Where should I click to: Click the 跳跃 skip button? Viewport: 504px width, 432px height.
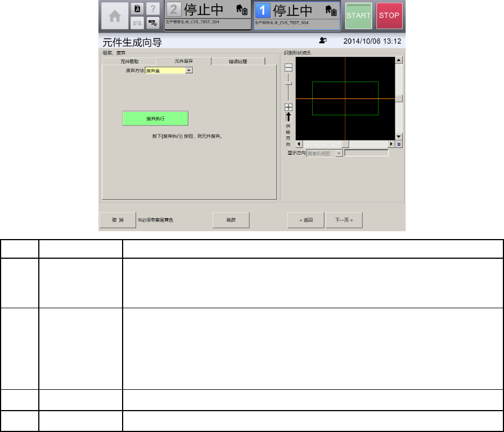[231, 220]
